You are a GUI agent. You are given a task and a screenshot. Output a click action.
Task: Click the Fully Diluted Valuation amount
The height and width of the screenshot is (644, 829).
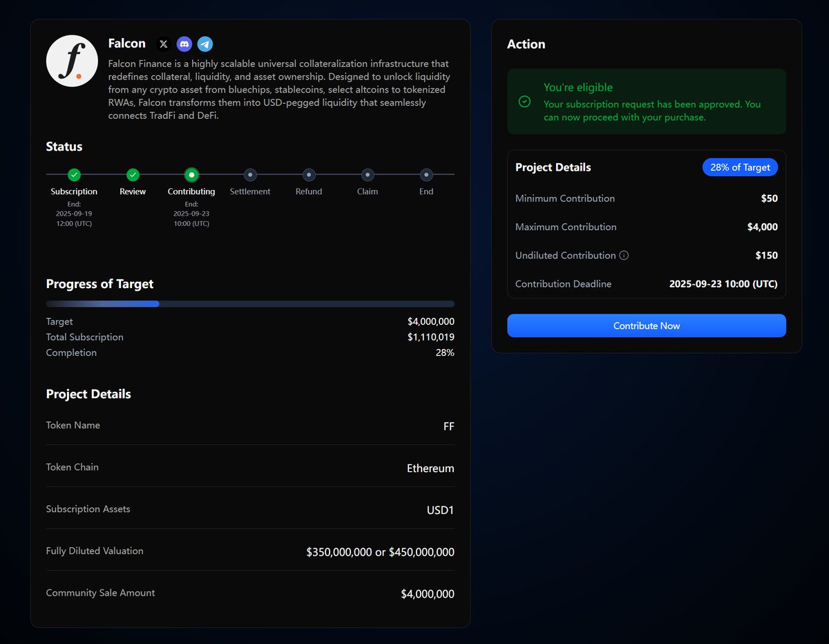[381, 552]
